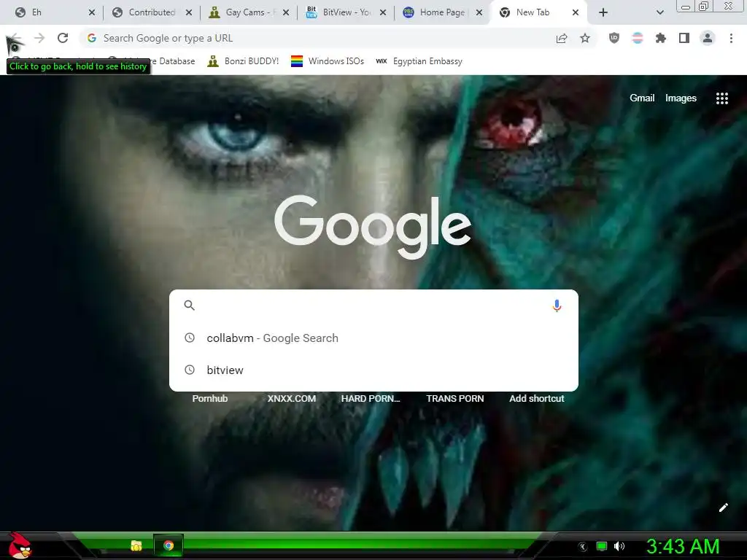Customize this page with pencil icon
747x560 pixels.
pos(723,507)
